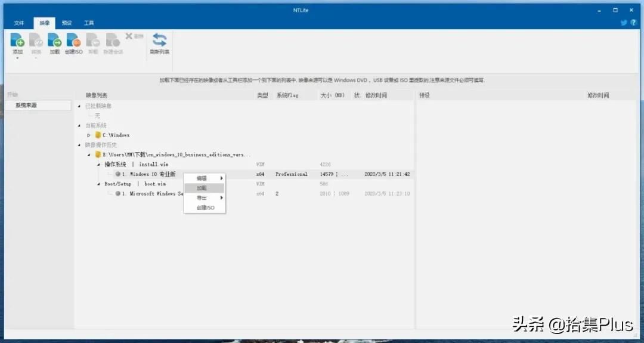Click 修改时间 header in the presets panel

pyautogui.click(x=598, y=95)
